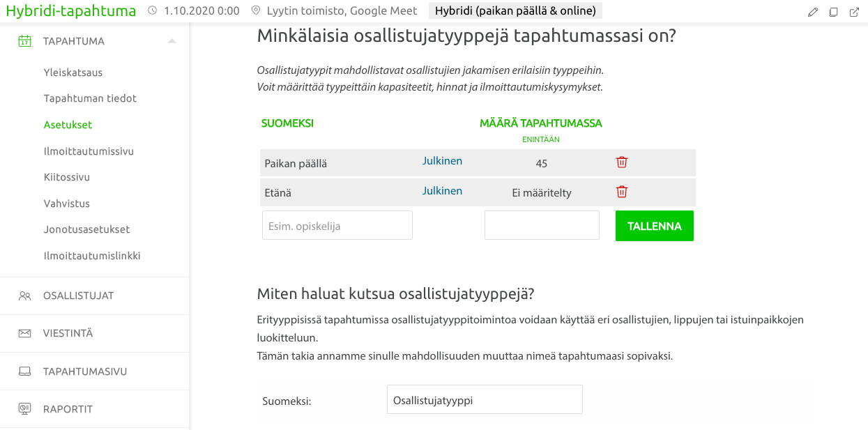Viewport: 868px width, 430px height.
Task: Click the Suomeksi 'Osallistujatyyppi' text field
Action: pyautogui.click(x=485, y=400)
